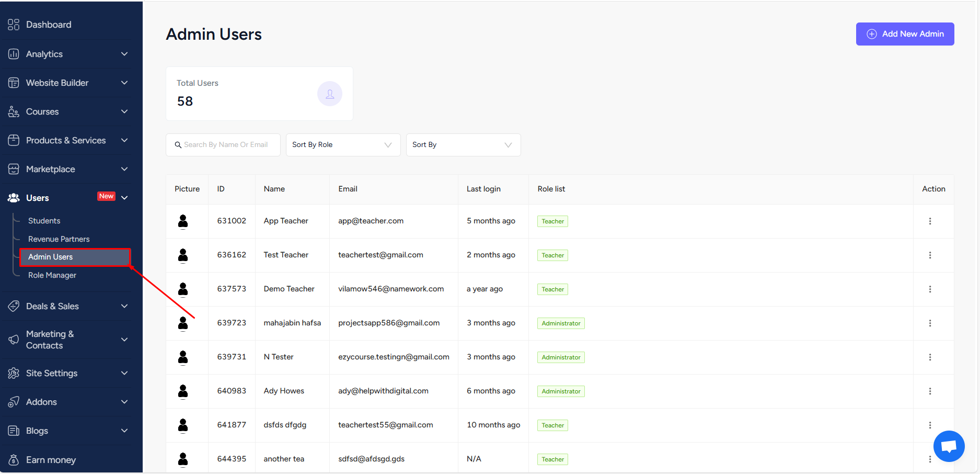
Task: Open action menu for Test Teacher
Action: [930, 255]
